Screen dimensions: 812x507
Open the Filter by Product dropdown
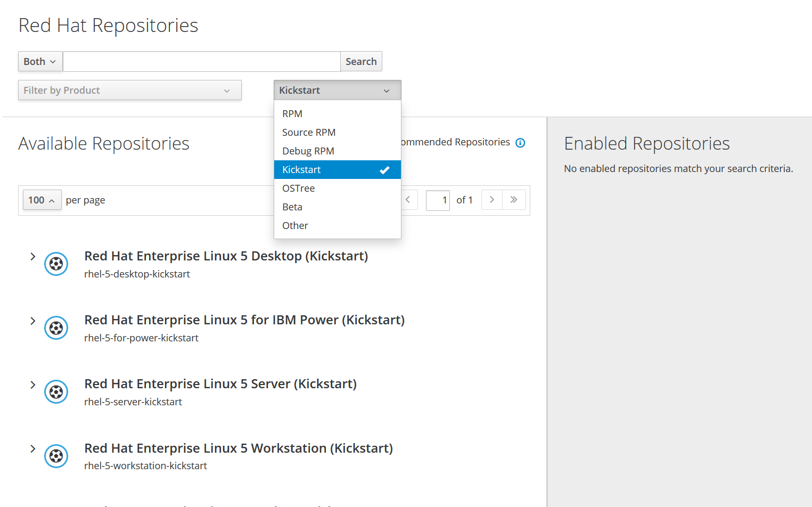129,90
